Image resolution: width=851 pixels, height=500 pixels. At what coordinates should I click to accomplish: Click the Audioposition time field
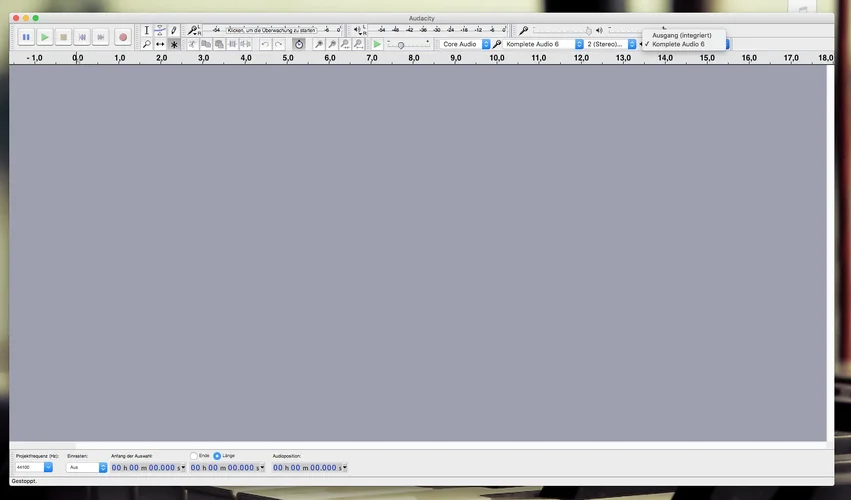pyautogui.click(x=307, y=467)
